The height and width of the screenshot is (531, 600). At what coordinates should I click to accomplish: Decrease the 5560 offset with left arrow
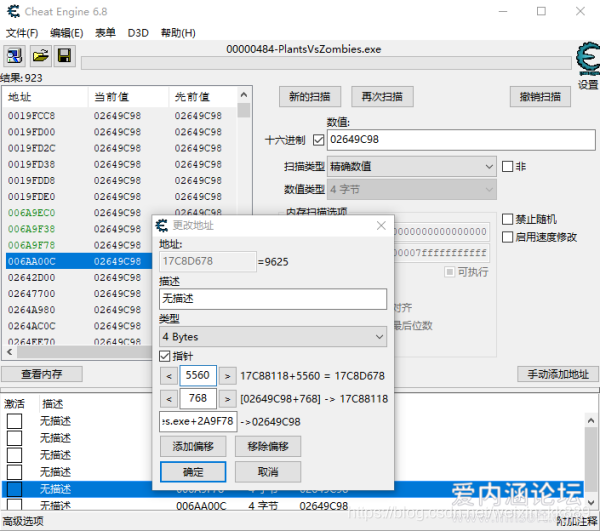click(x=169, y=376)
